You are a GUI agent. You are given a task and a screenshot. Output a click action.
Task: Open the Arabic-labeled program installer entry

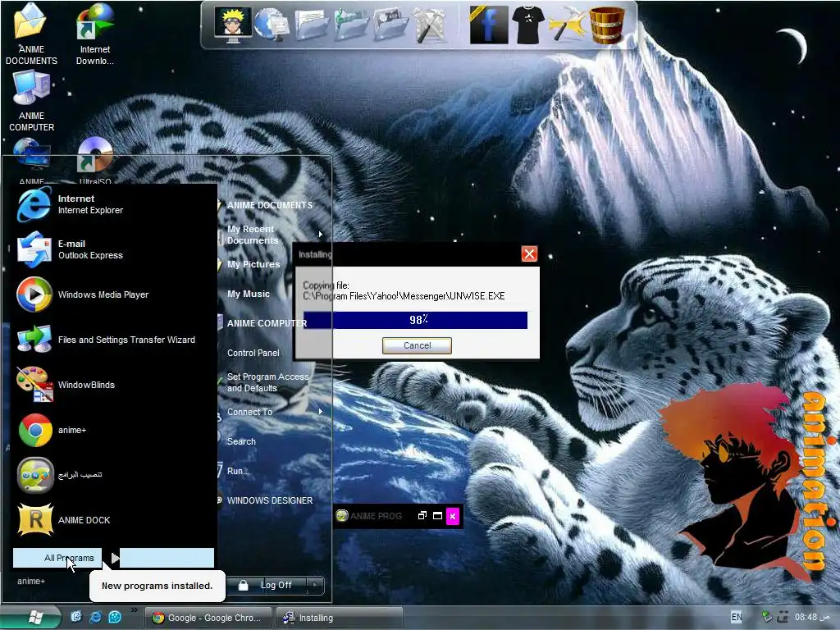click(113, 475)
